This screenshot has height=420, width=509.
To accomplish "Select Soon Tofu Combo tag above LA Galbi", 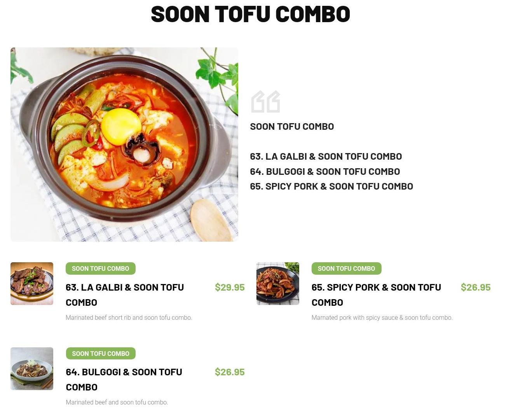I will (x=101, y=268).
